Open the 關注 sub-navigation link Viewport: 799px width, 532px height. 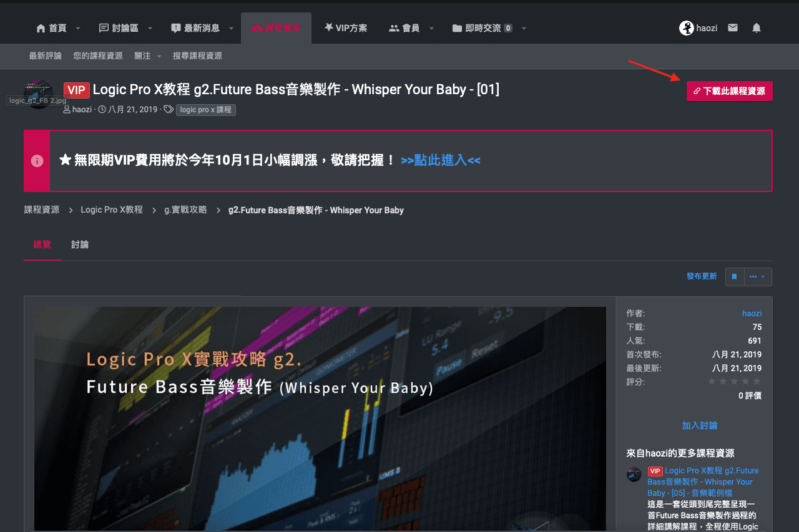click(142, 56)
